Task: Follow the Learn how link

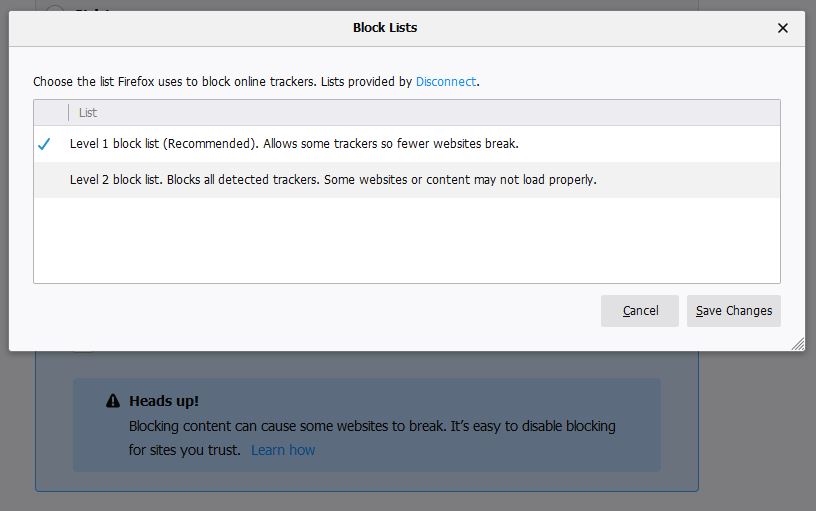Action: point(283,450)
